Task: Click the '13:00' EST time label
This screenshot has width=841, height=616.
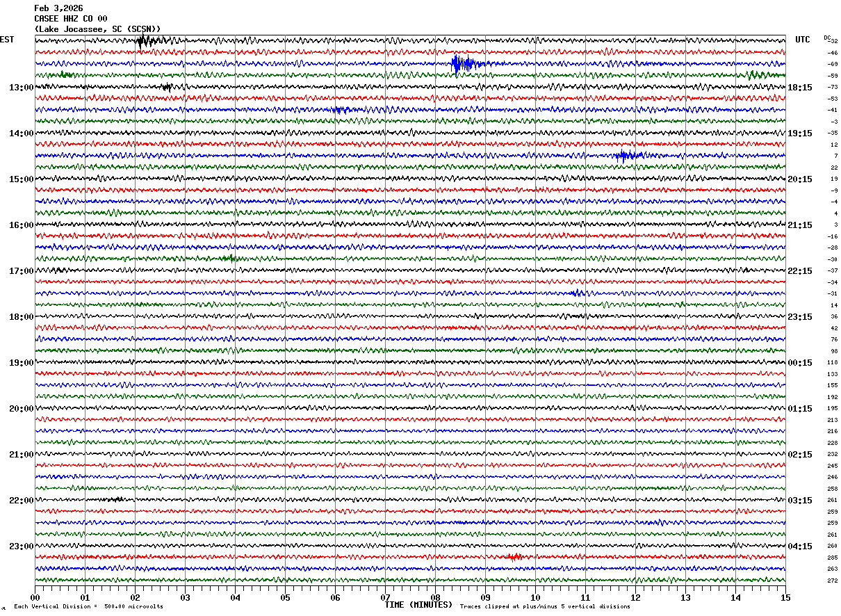Action: [22, 88]
